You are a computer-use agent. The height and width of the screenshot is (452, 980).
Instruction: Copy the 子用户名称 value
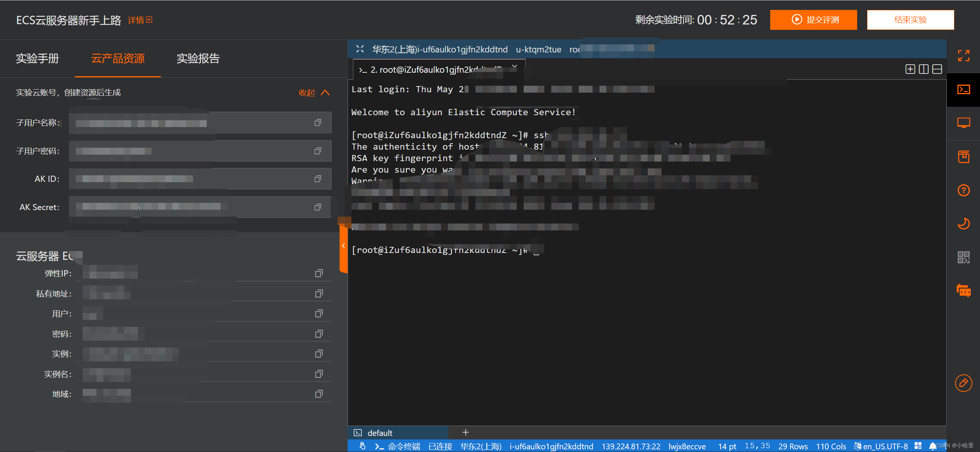pos(318,123)
